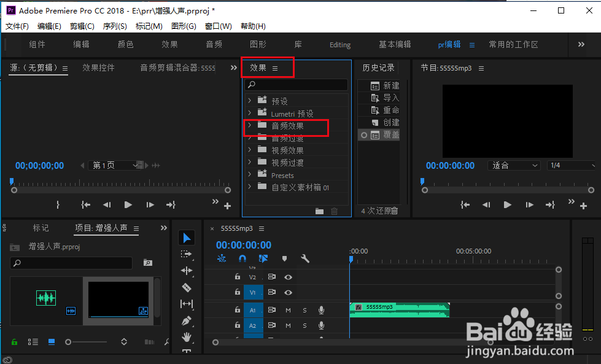The width and height of the screenshot is (601, 364).
Task: Click nest sequence insert toggle icon
Action: 222,258
